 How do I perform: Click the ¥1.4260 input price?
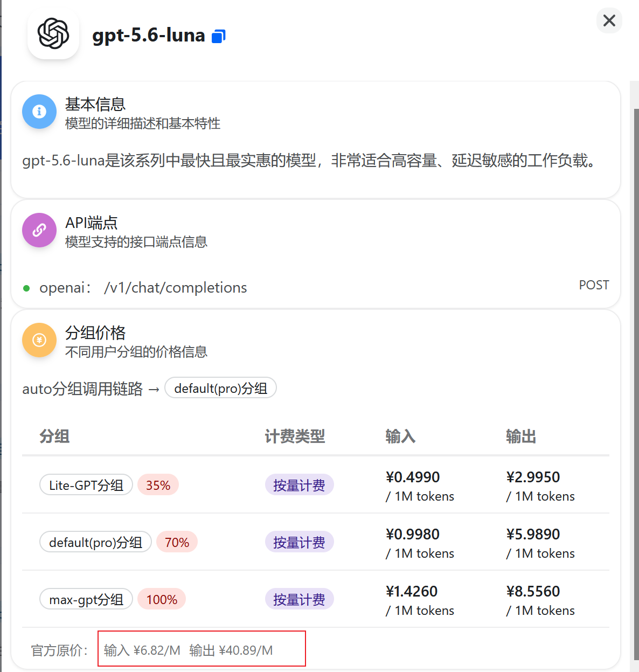tap(412, 591)
